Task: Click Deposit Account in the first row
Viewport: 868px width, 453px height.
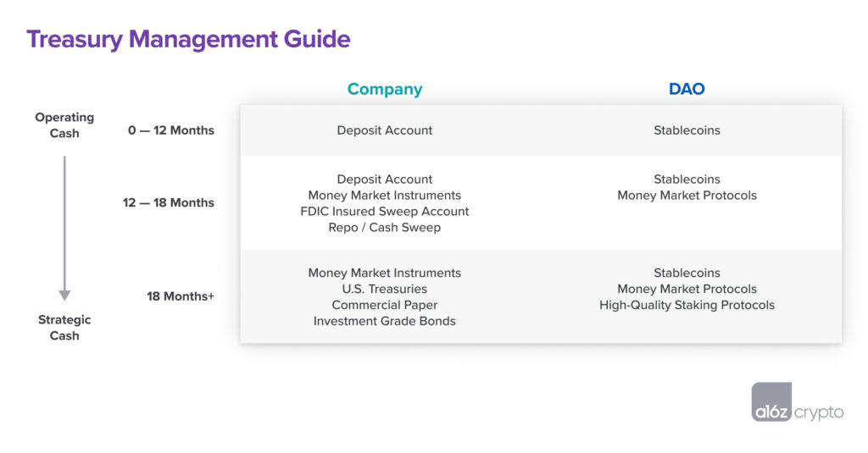Action: [x=384, y=130]
